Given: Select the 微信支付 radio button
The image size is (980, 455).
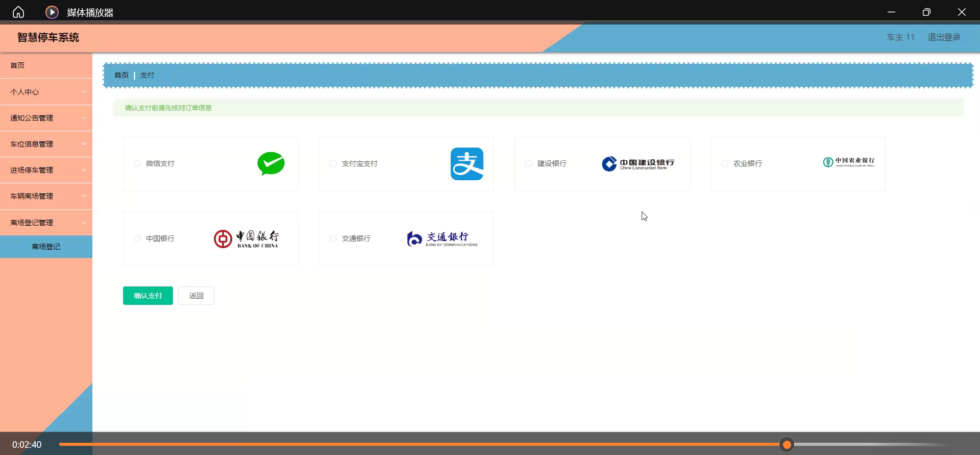Looking at the screenshot, I should [137, 163].
